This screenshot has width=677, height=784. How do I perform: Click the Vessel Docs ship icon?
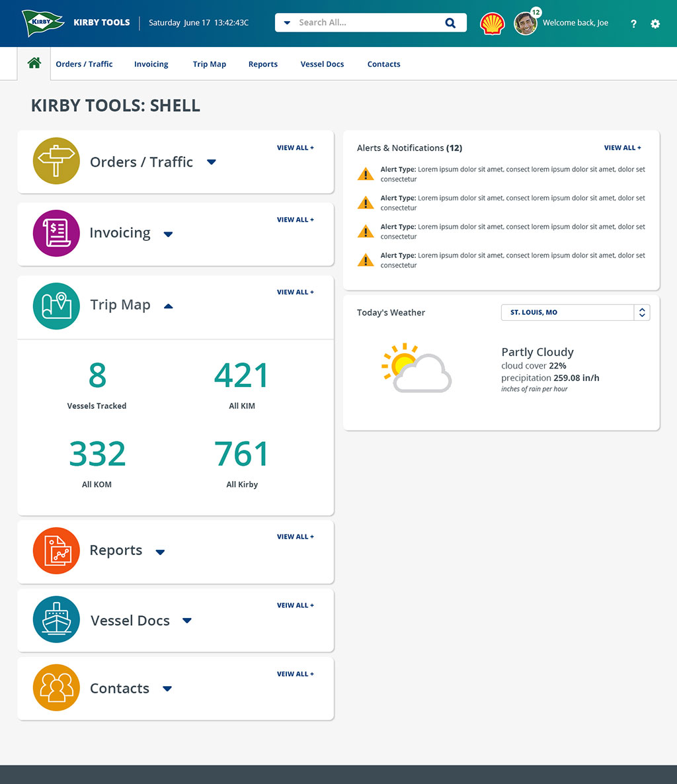point(56,619)
